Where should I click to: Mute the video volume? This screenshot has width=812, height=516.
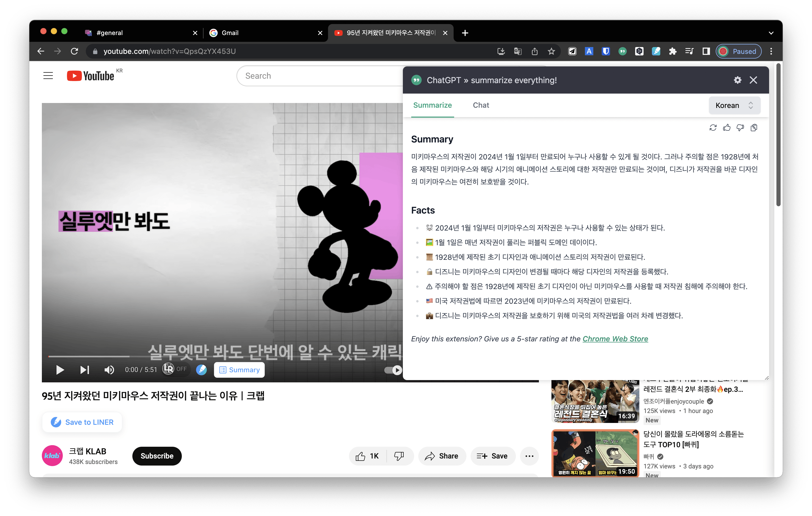[x=109, y=370]
